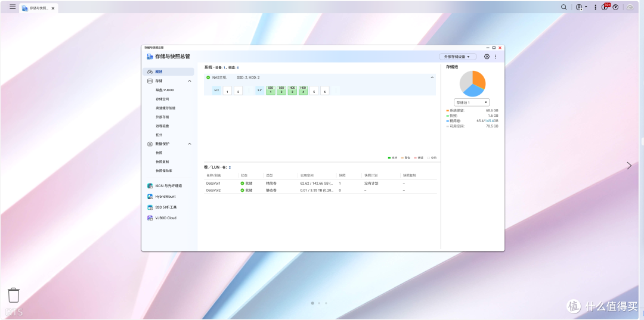Viewport: 644px width, 320px height.
Task: Select the HDD 4 disk slot
Action: coord(303,90)
